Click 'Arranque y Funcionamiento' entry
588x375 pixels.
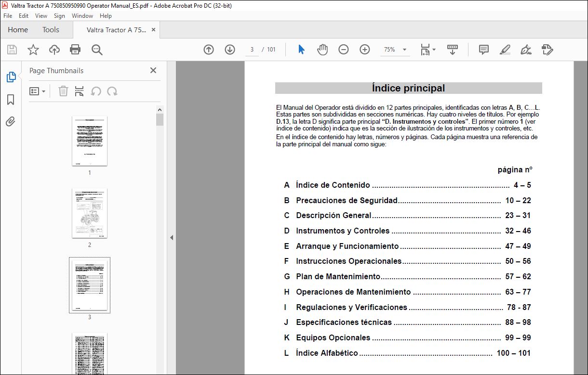(x=407, y=246)
